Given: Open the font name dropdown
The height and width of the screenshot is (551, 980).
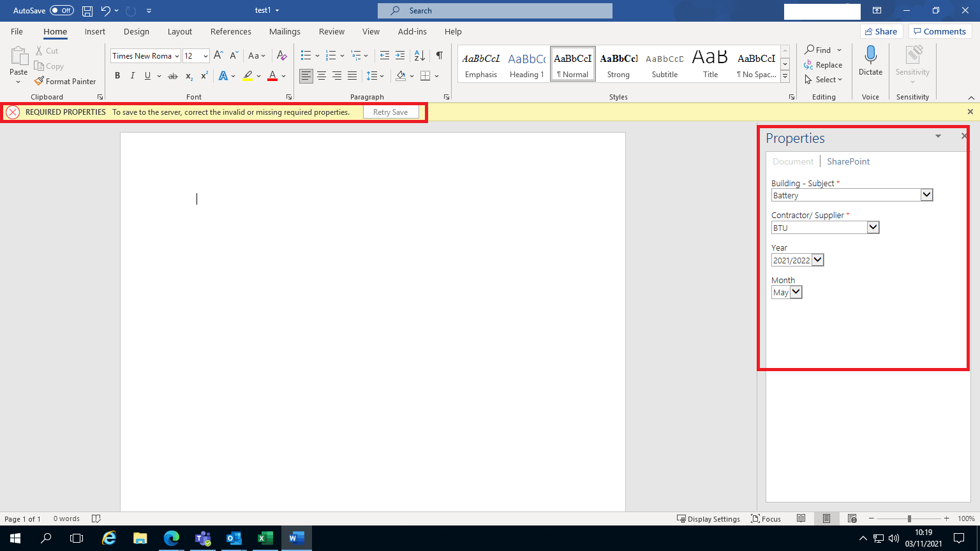Looking at the screenshot, I should (177, 55).
